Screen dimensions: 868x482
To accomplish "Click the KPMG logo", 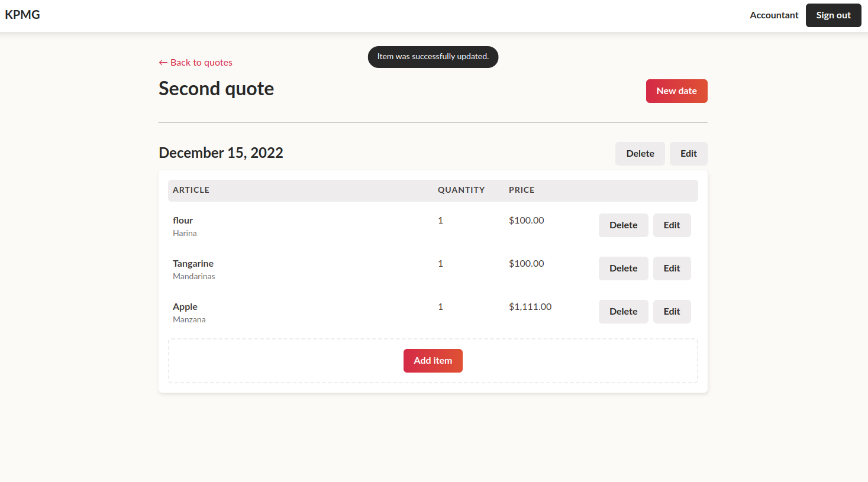I will tap(22, 14).
